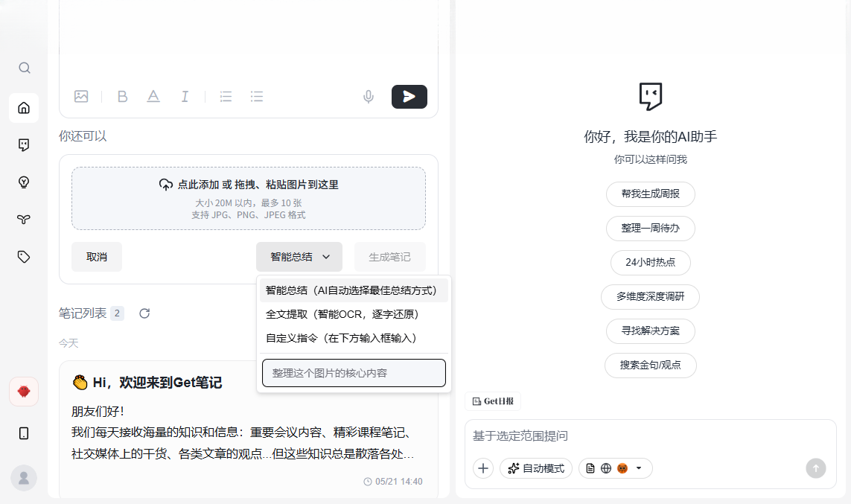Apply text color formatting

[x=153, y=97]
